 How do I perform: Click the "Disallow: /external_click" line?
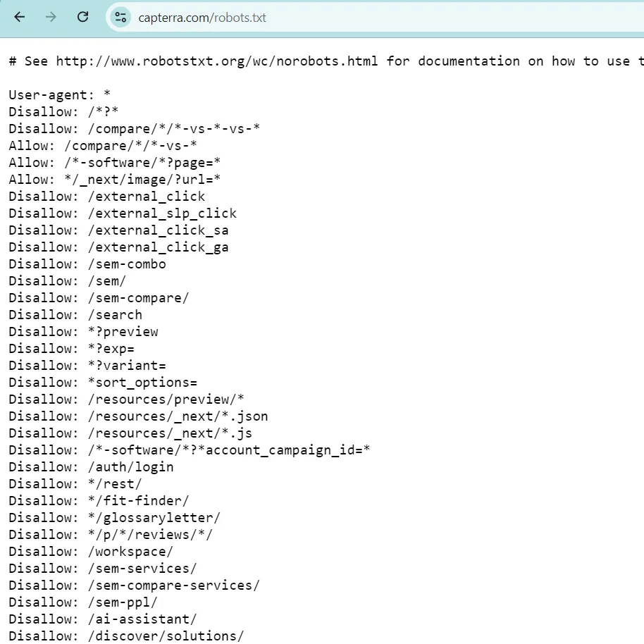(x=107, y=197)
